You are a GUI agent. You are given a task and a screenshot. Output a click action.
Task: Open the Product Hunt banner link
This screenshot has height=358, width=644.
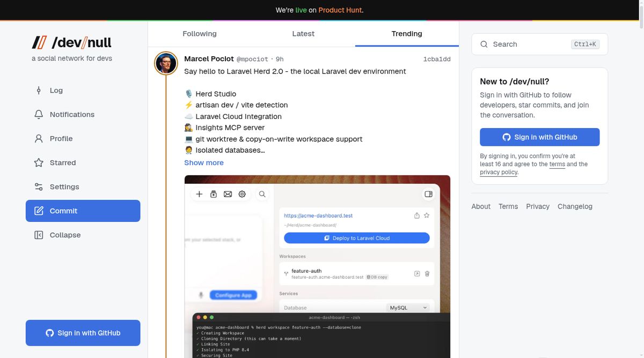point(341,10)
